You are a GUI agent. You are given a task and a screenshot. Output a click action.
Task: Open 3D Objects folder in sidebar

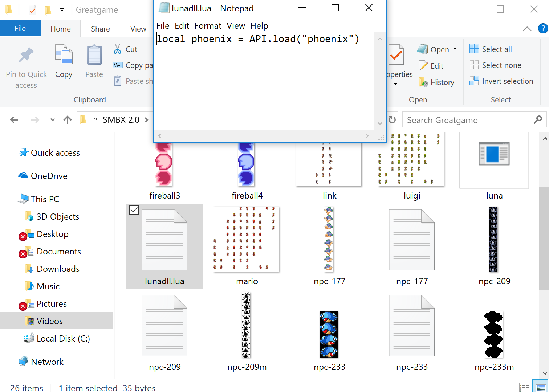click(x=52, y=217)
